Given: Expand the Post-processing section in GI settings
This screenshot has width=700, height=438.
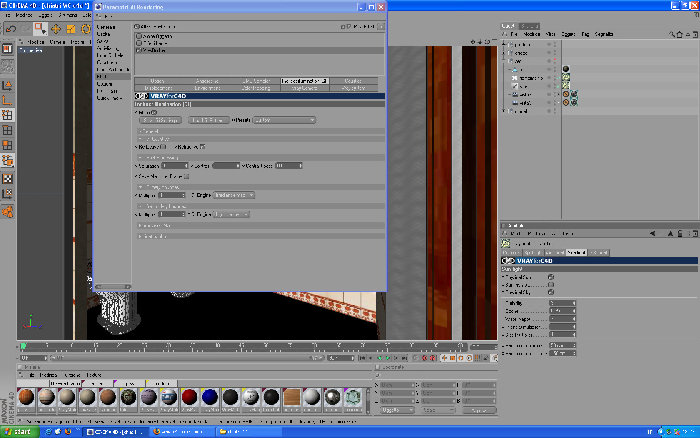Looking at the screenshot, I should point(260,158).
